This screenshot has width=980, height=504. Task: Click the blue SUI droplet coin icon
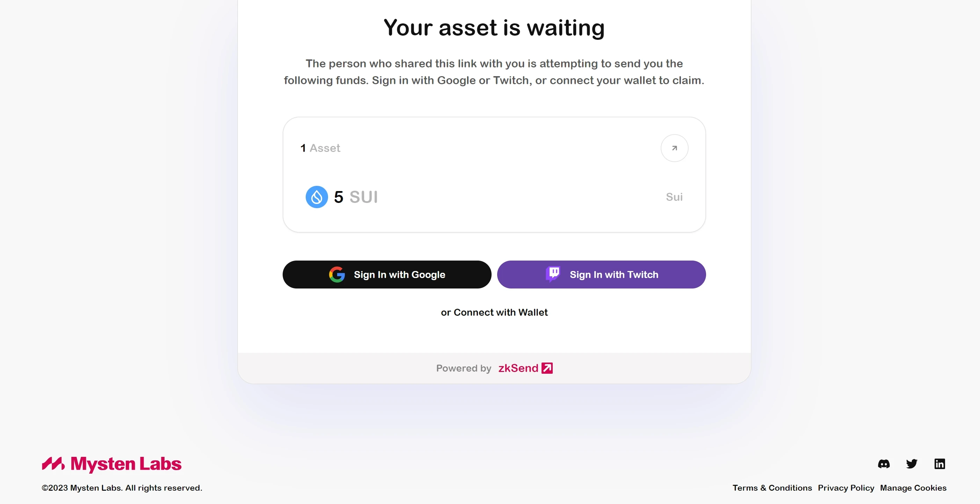tap(317, 197)
